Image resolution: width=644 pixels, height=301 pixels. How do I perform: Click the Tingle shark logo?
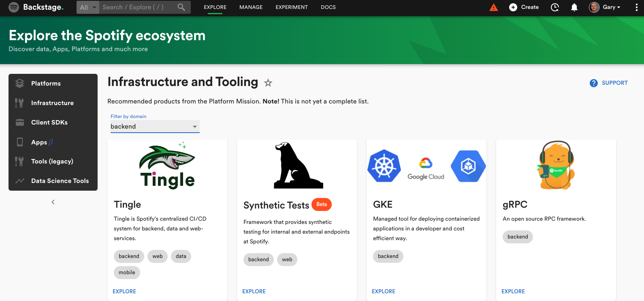tap(167, 165)
